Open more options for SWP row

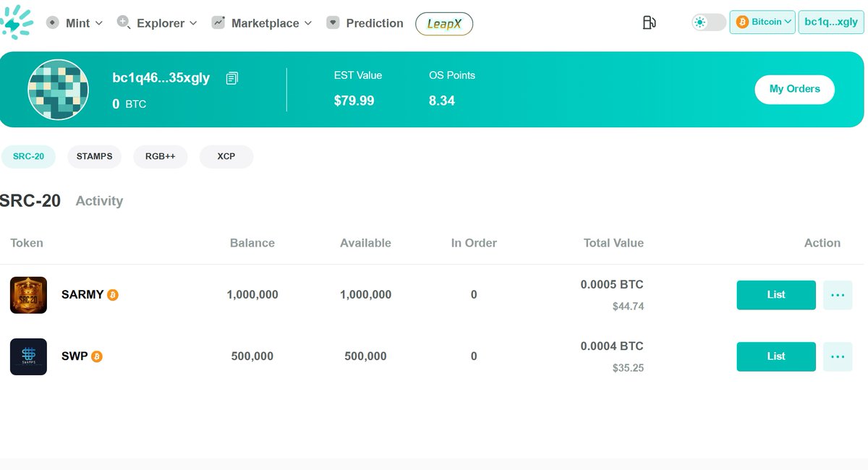coord(838,356)
